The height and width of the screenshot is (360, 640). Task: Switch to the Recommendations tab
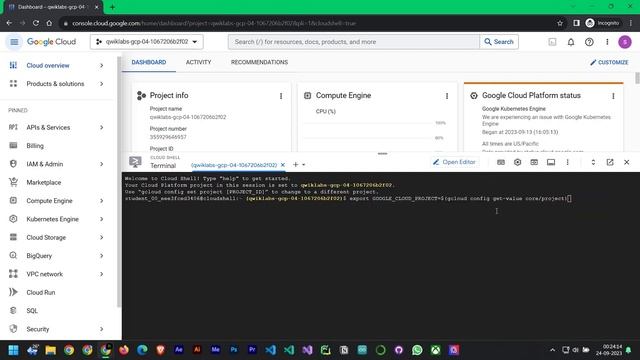pos(259,62)
